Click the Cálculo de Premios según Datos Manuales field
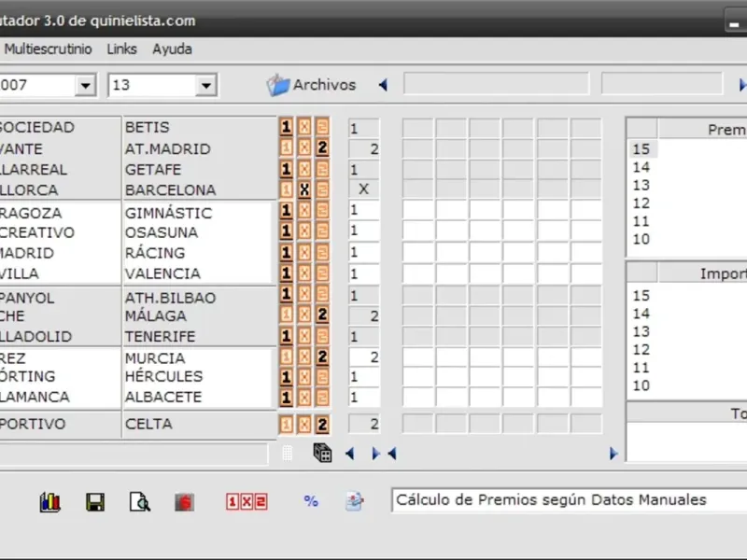 click(570, 500)
